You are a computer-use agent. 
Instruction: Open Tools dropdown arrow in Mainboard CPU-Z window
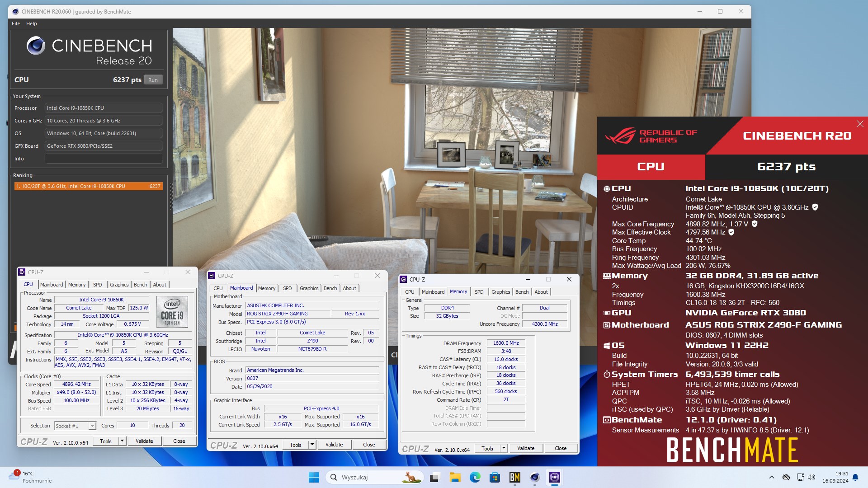coord(311,445)
